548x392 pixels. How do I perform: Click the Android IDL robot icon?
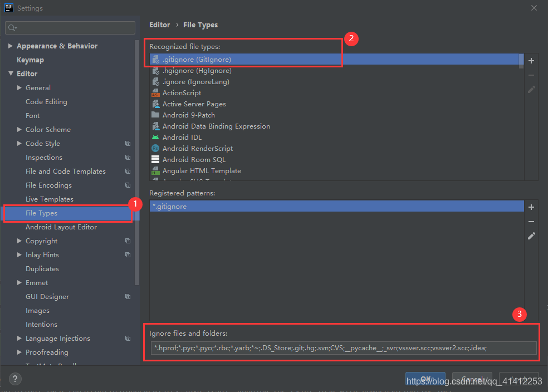tap(155, 138)
